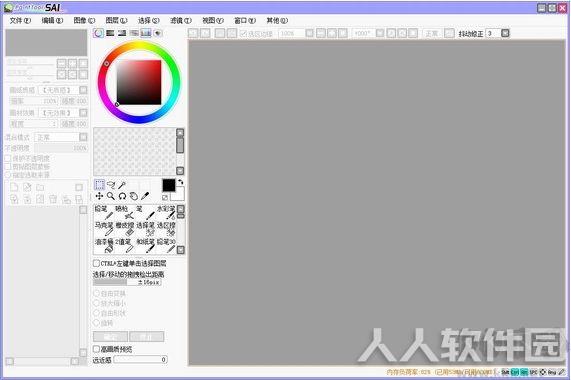This screenshot has width=571, height=380.
Task: Click the new layer folder icon
Action: 40,187
